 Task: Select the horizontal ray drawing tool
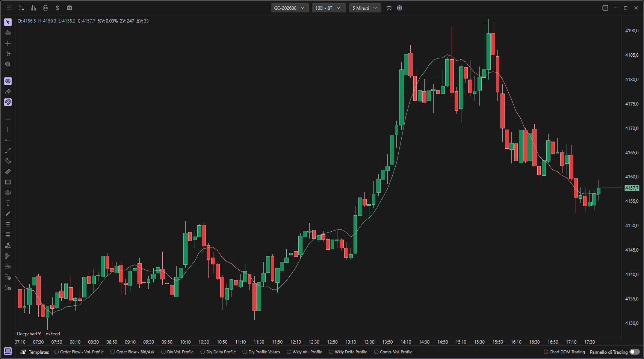(8, 140)
